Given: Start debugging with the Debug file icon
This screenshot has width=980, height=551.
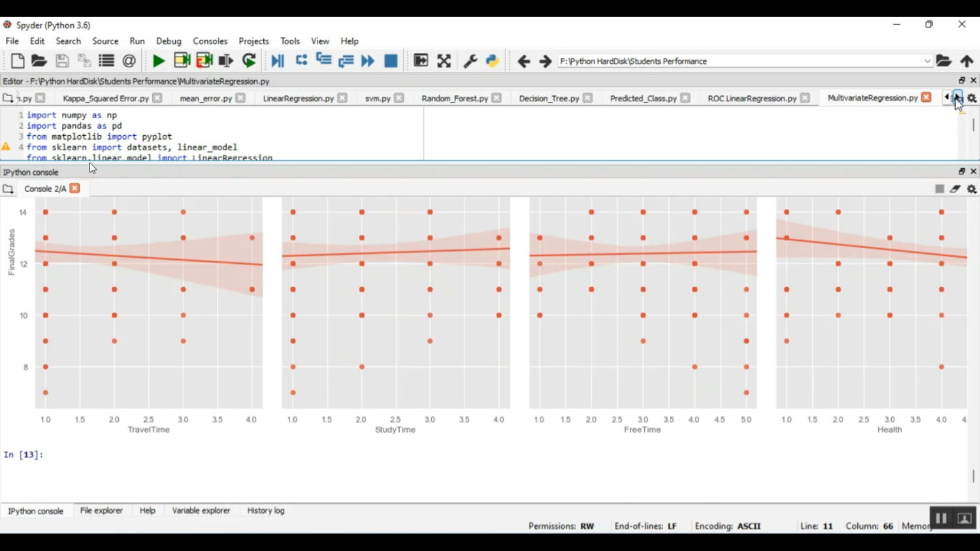Looking at the screenshot, I should pos(278,61).
